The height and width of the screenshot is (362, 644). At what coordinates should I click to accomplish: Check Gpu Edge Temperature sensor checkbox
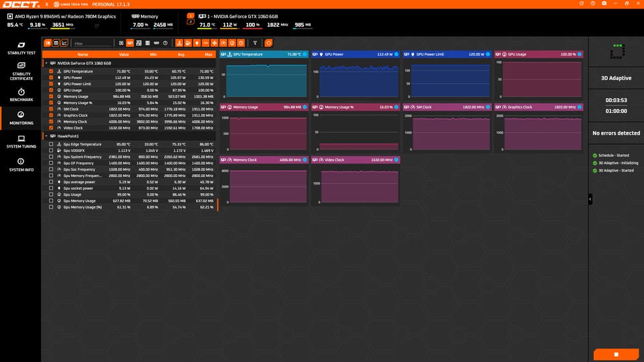tap(51, 144)
